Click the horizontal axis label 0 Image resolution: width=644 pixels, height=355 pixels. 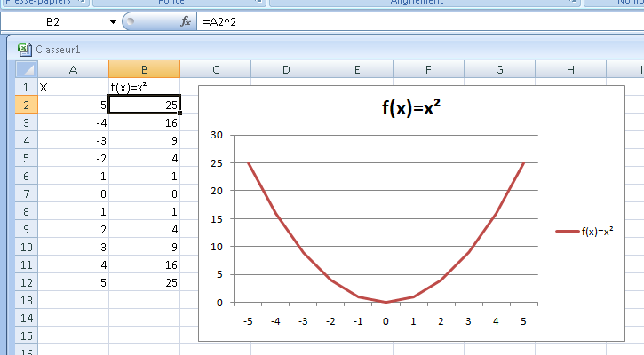click(386, 321)
